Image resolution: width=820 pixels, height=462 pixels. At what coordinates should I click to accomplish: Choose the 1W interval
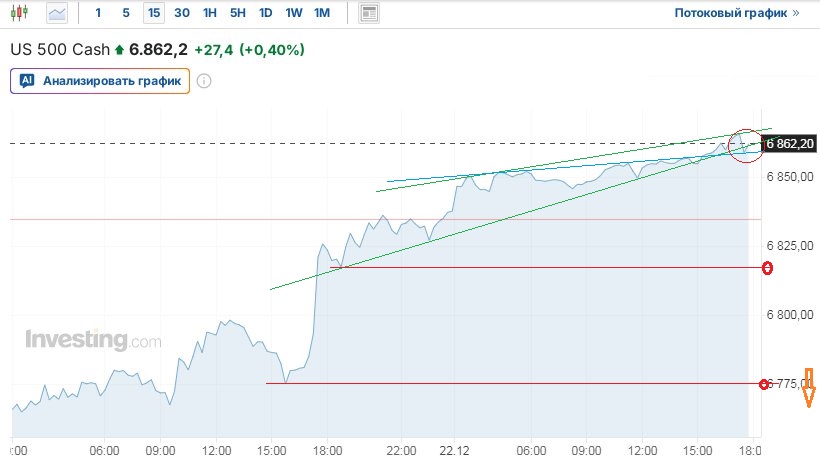[293, 13]
